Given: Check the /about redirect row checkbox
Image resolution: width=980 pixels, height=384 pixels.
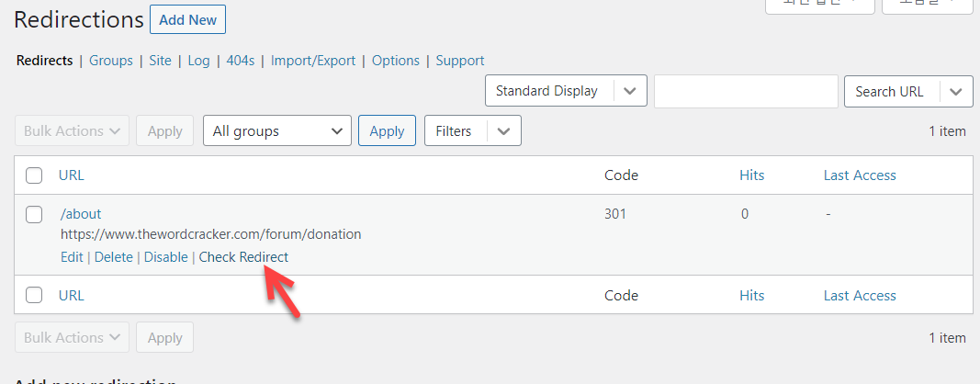Looking at the screenshot, I should tap(34, 215).
